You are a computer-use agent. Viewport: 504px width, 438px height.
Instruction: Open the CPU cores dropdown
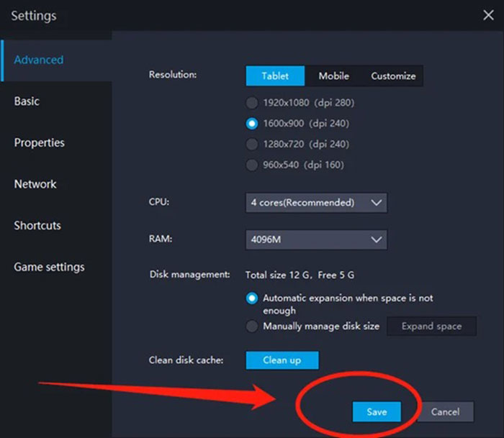(316, 203)
